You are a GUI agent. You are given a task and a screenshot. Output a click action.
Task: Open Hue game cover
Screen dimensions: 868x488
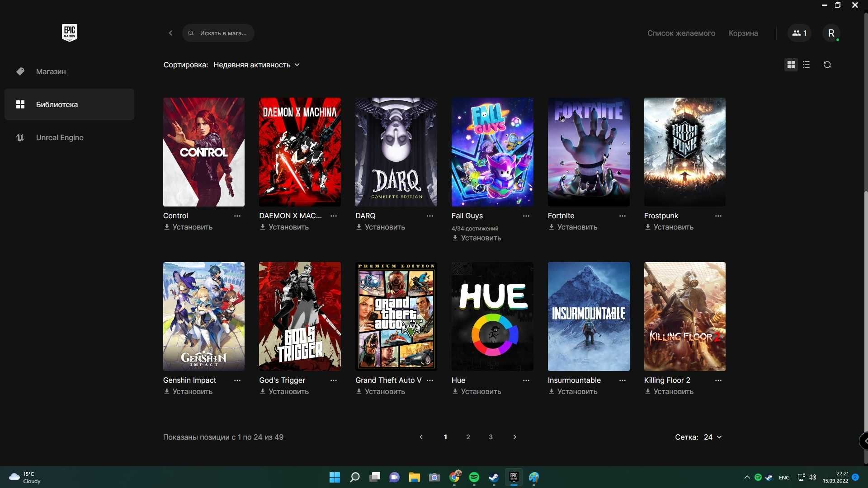(492, 316)
